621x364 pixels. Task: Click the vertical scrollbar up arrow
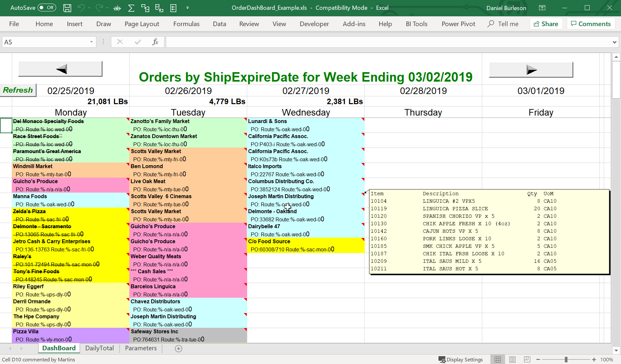coord(616,57)
